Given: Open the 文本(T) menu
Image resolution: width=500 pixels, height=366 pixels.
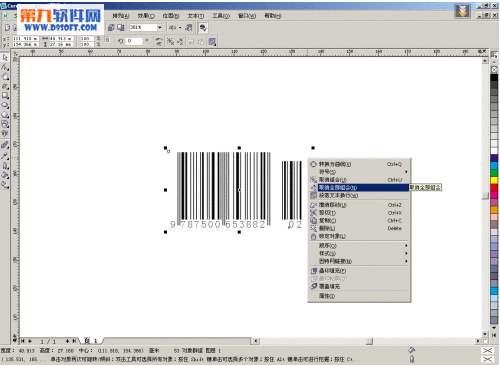Looking at the screenshot, I should coord(196,16).
